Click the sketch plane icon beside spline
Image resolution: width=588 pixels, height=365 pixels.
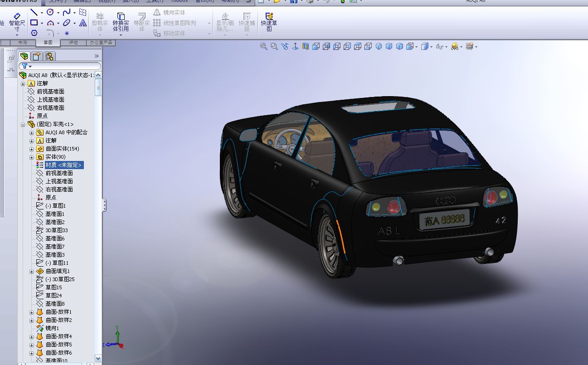[x=83, y=13]
